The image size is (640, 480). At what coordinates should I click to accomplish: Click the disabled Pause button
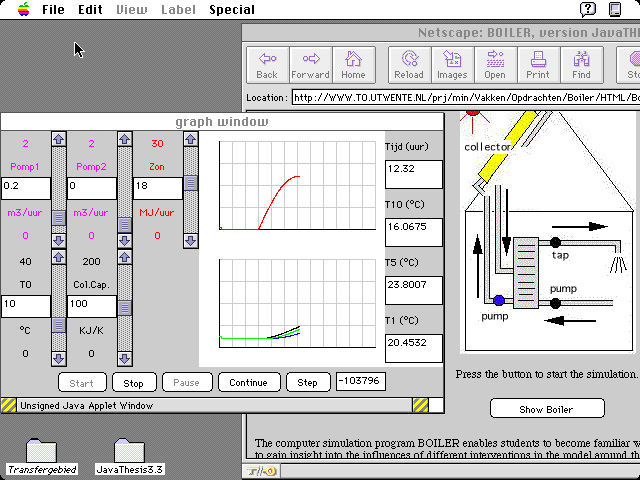pyautogui.click(x=187, y=382)
